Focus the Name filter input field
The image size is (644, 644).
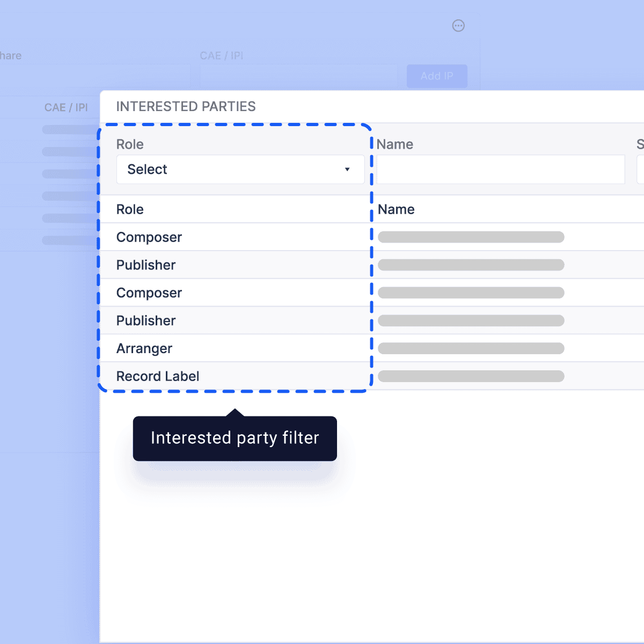click(500, 170)
